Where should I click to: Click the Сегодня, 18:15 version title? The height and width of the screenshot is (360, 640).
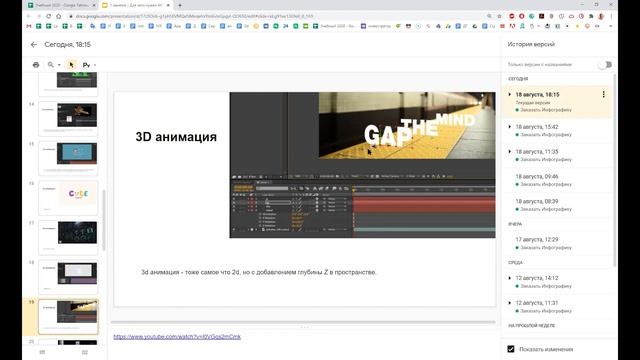[x=67, y=44]
